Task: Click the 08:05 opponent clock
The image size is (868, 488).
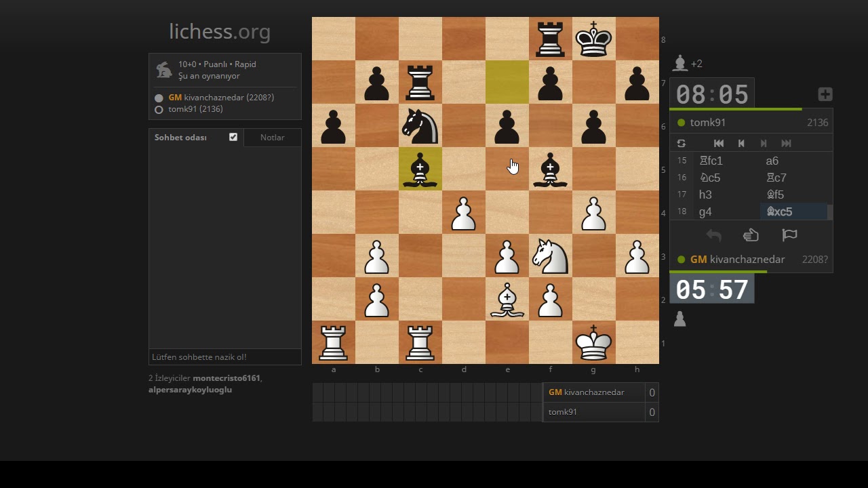Action: 712,94
